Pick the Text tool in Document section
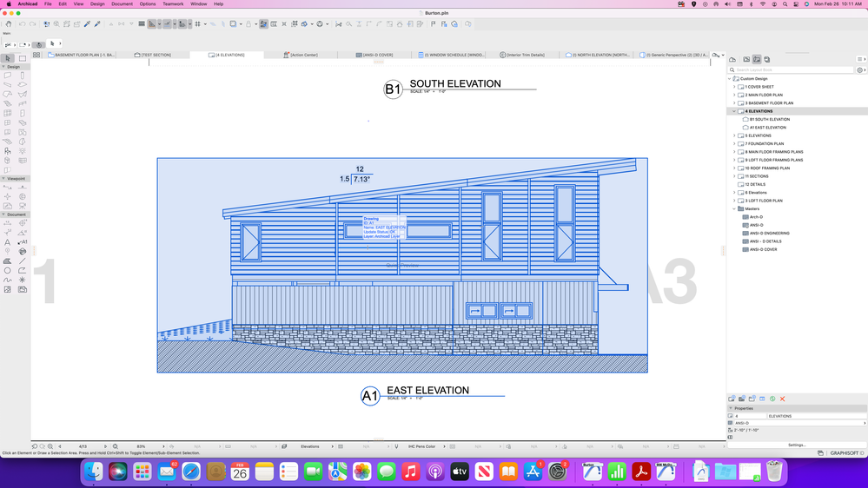Image resolution: width=868 pixels, height=488 pixels. coord(8,242)
